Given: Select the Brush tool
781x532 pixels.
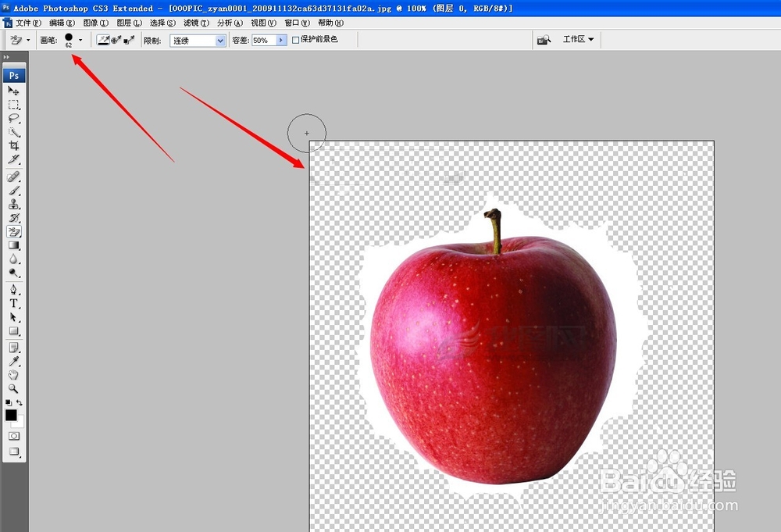Looking at the screenshot, I should [13, 191].
